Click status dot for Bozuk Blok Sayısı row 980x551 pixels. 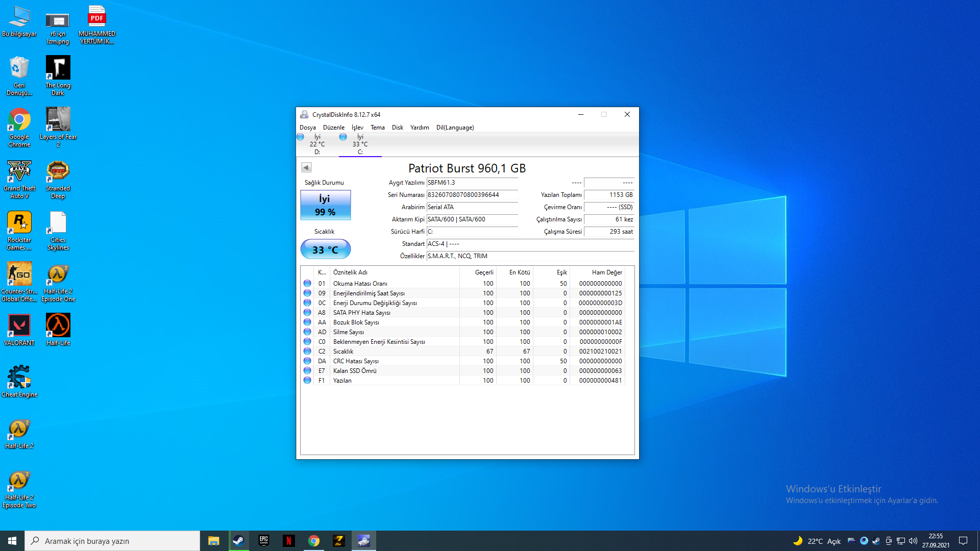[307, 322]
